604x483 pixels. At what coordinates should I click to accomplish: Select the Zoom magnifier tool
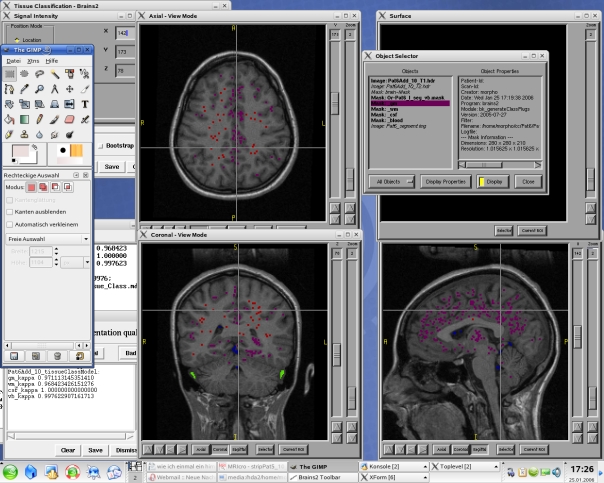tap(39, 88)
